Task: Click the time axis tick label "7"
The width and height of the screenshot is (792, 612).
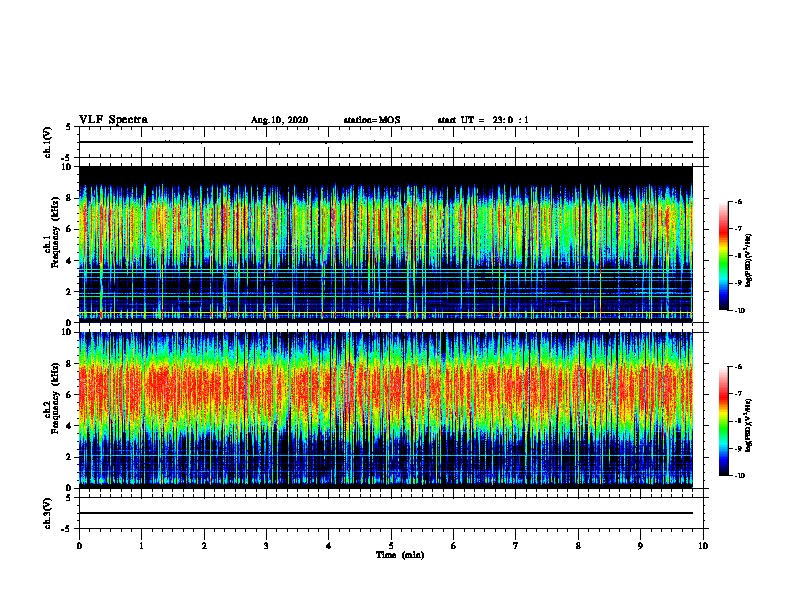Action: click(x=516, y=546)
